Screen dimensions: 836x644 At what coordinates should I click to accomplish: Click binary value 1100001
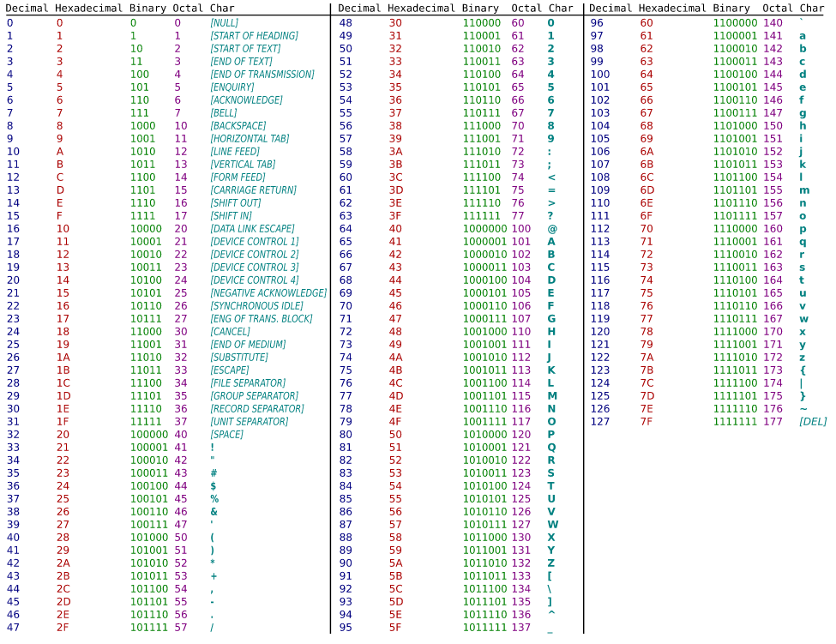point(735,36)
